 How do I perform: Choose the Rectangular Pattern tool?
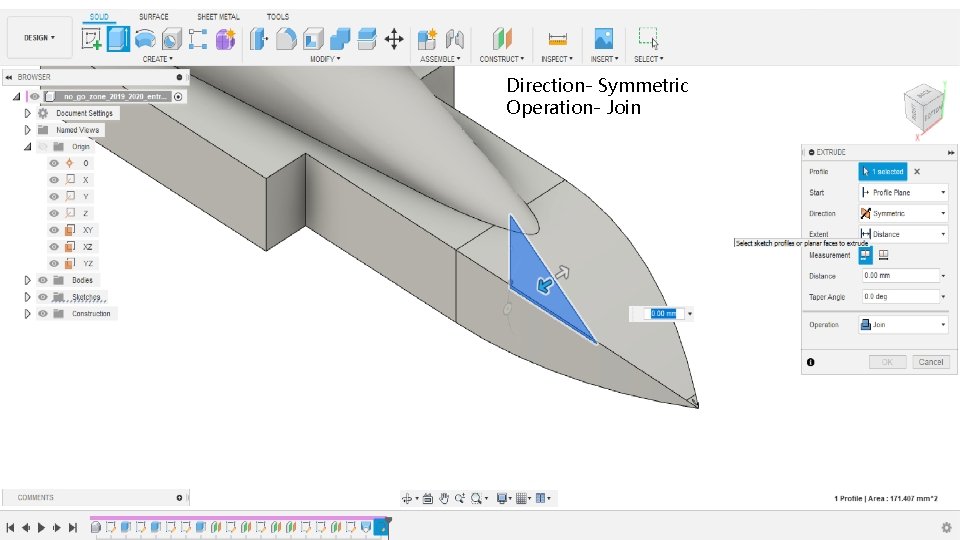[198, 39]
